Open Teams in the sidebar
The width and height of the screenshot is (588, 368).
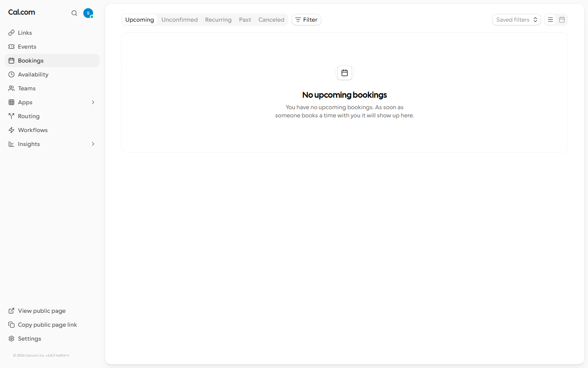coord(52,88)
